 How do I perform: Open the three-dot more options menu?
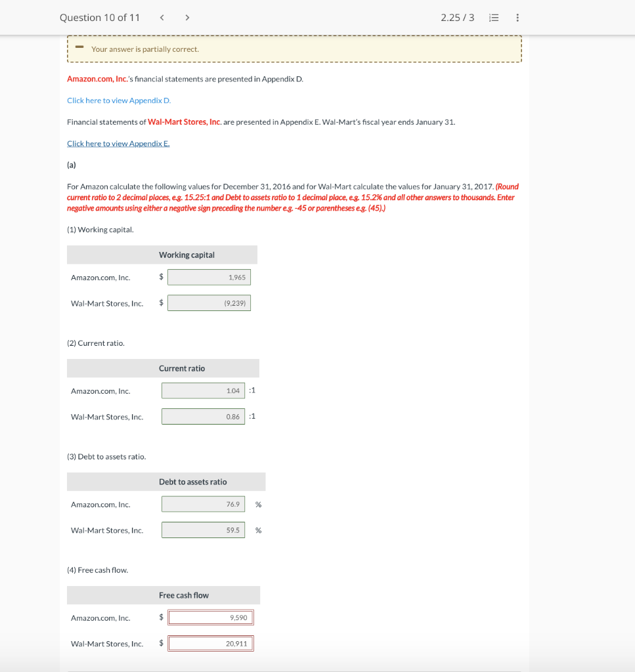pos(517,18)
